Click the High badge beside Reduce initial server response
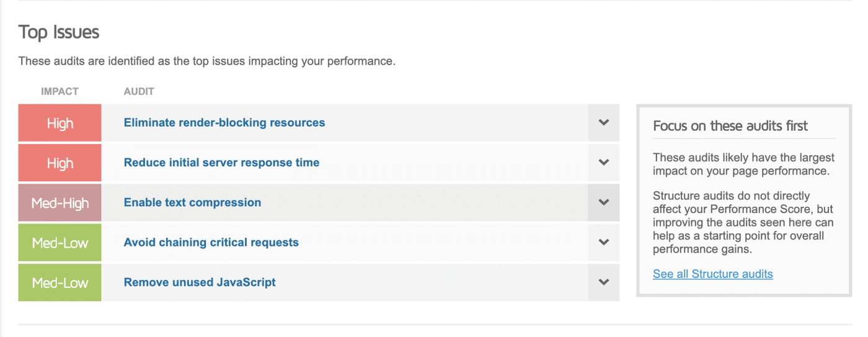The image size is (868, 337). (x=60, y=163)
